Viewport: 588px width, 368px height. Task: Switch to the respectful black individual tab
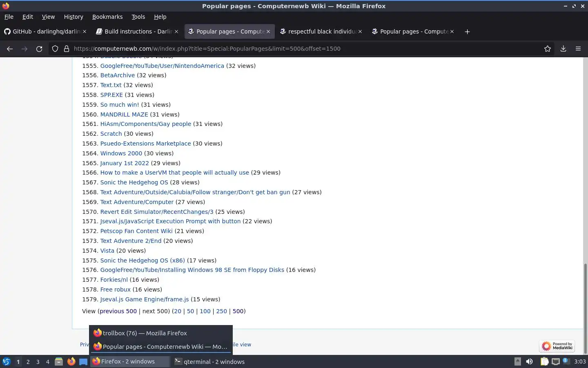[321, 31]
